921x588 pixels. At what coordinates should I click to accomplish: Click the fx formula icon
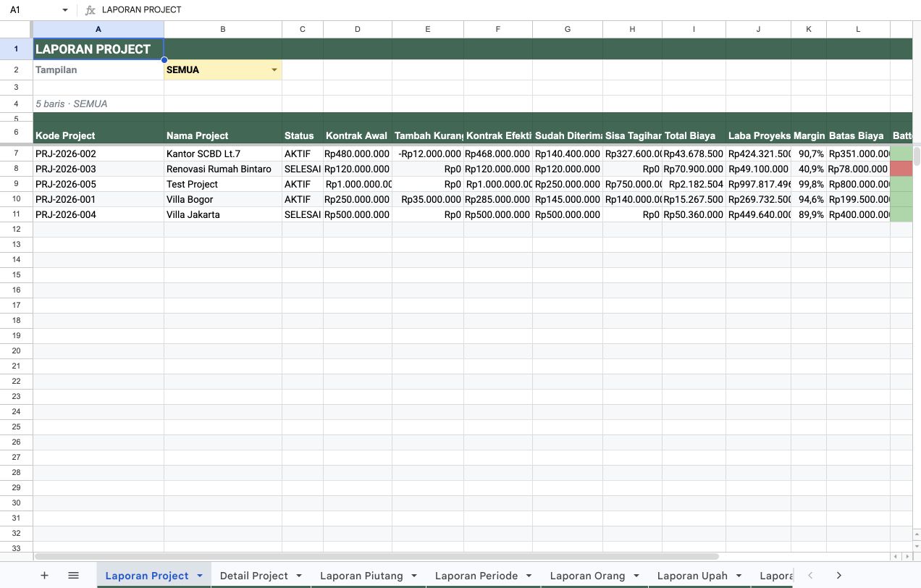90,10
